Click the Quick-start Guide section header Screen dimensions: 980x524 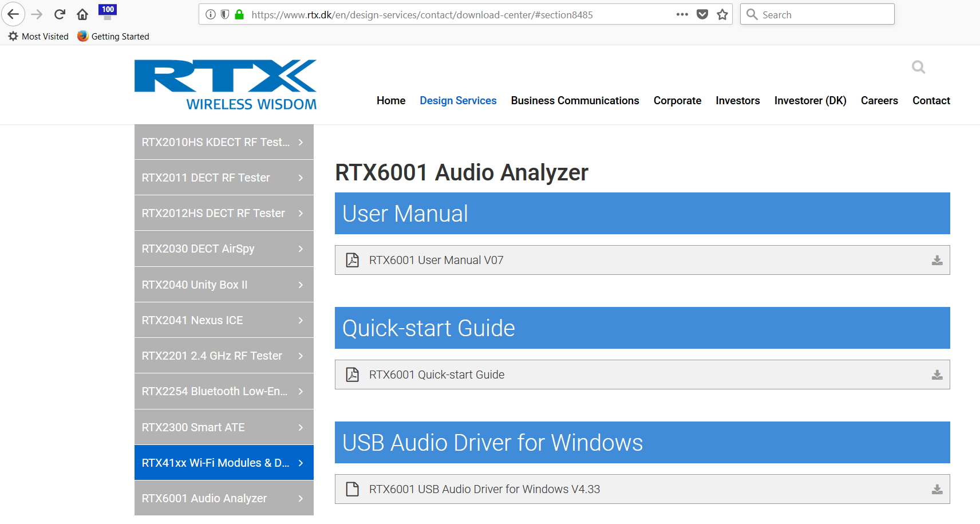tap(642, 328)
